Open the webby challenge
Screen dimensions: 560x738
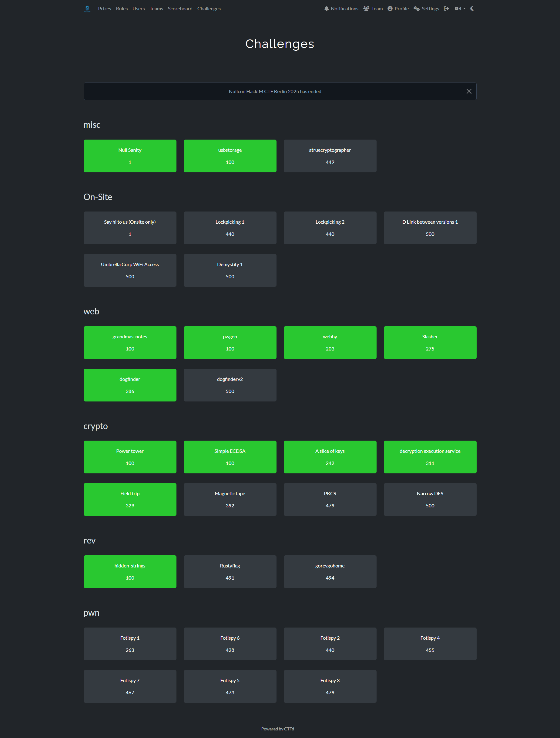(x=330, y=343)
